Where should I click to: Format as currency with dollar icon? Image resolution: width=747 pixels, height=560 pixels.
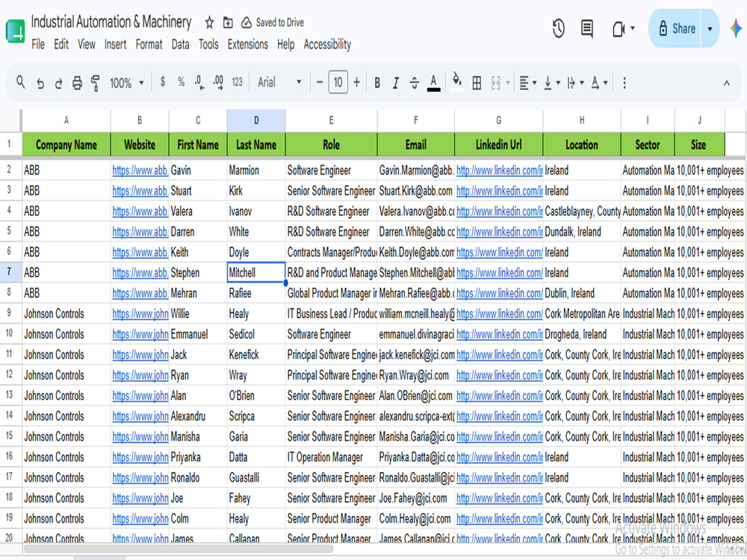pyautogui.click(x=162, y=82)
